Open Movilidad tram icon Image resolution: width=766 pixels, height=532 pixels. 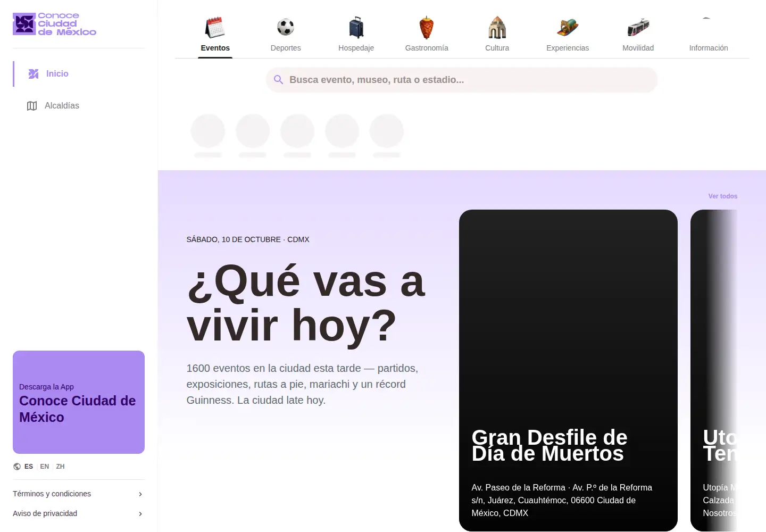[x=638, y=27]
